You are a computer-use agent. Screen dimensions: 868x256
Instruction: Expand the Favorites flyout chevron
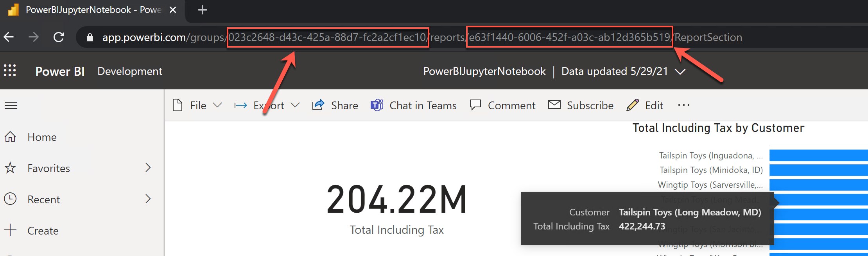(x=148, y=168)
